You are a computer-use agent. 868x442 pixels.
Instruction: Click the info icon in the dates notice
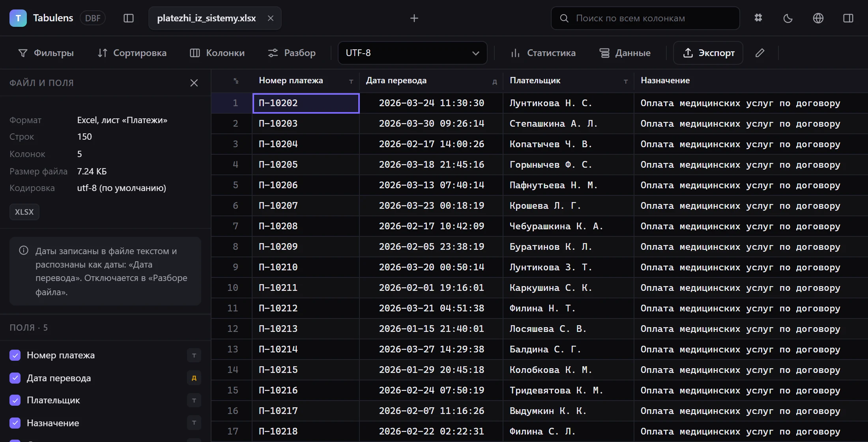coord(24,251)
